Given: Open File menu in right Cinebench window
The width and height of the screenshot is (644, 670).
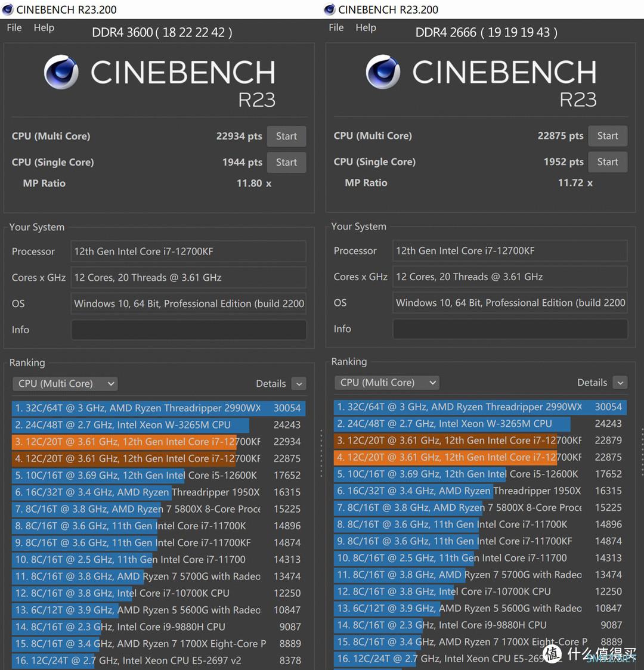Looking at the screenshot, I should (x=336, y=27).
